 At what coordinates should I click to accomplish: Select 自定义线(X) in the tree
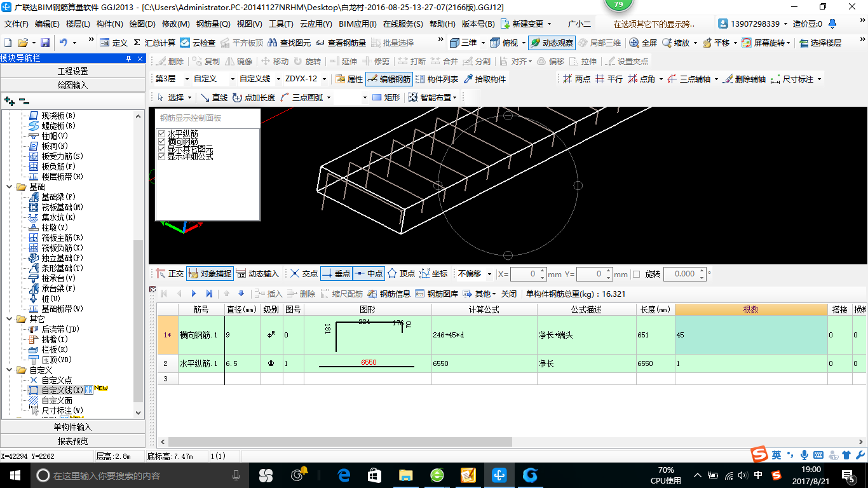[x=62, y=390]
